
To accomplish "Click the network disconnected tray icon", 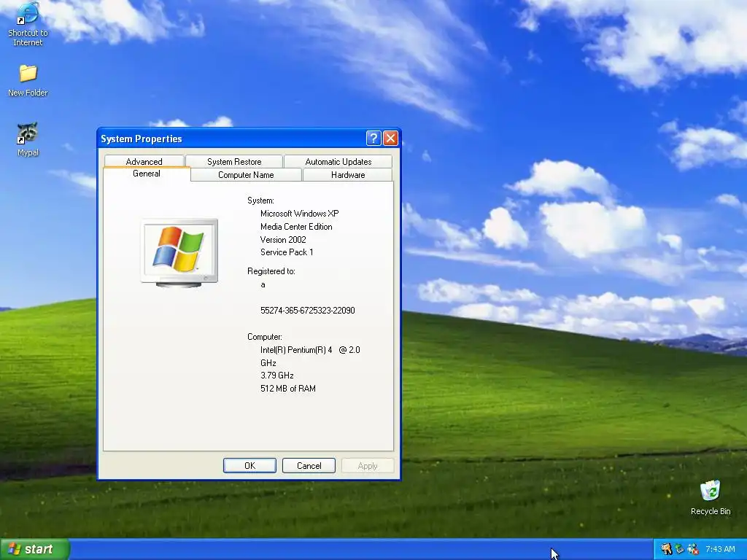I will tap(693, 549).
